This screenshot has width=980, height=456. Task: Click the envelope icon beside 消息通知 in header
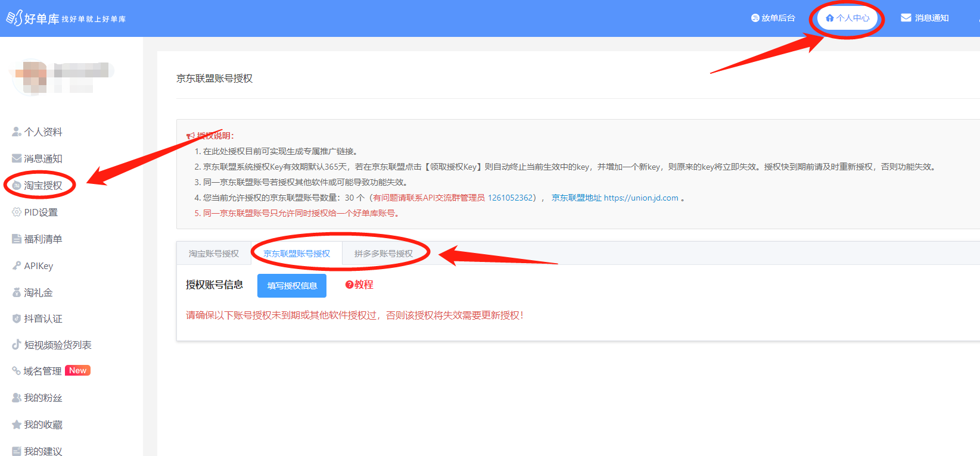[x=906, y=18]
